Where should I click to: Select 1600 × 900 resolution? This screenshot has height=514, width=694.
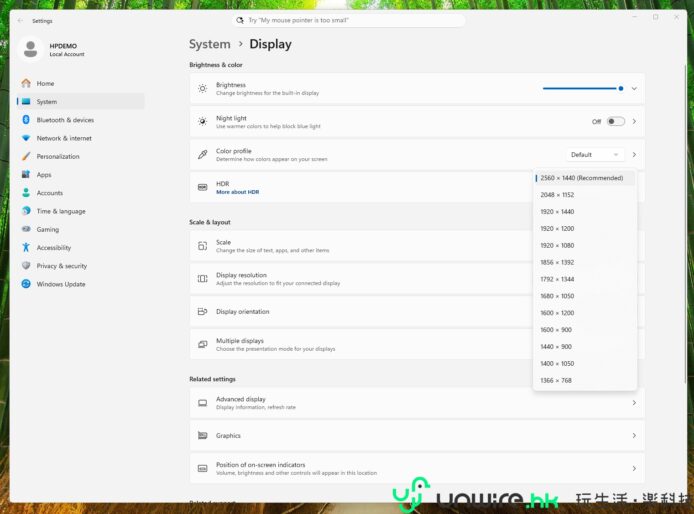point(585,329)
